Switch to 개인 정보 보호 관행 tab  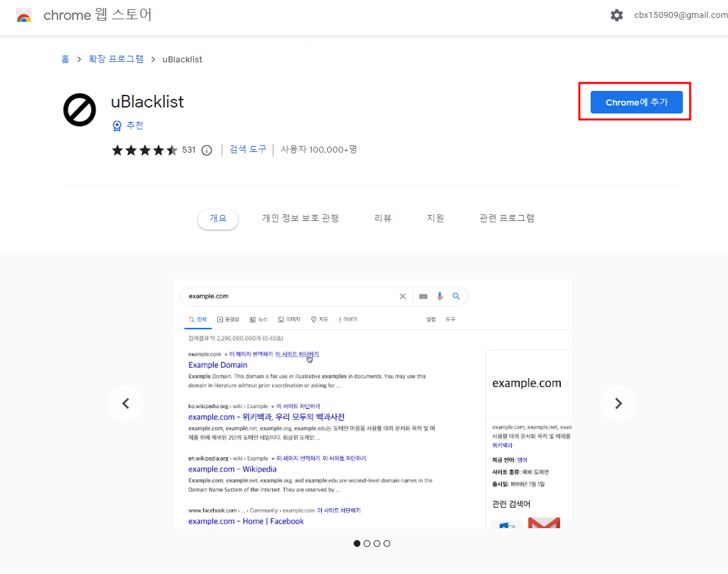[301, 218]
